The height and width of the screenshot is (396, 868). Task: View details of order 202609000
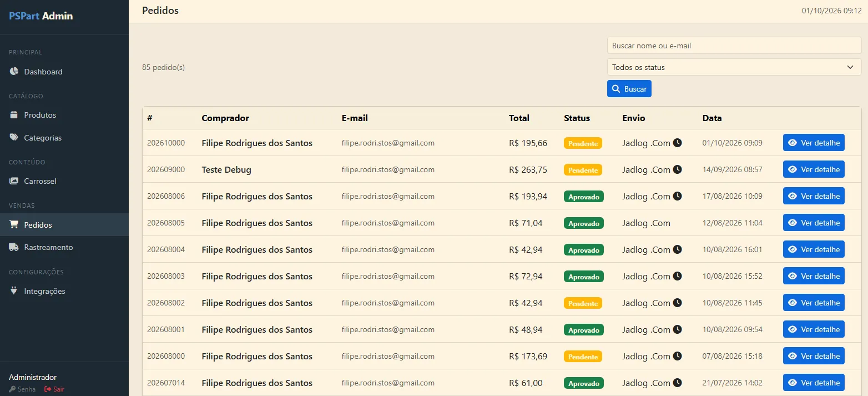(814, 169)
